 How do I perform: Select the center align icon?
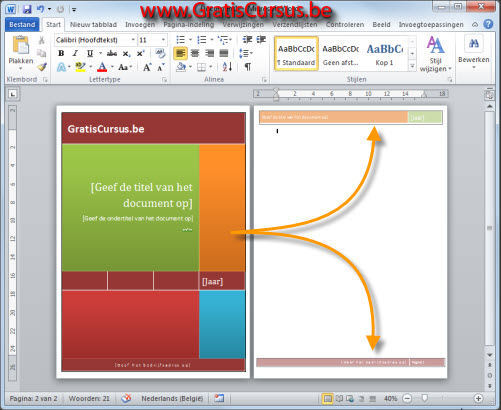pos(195,53)
